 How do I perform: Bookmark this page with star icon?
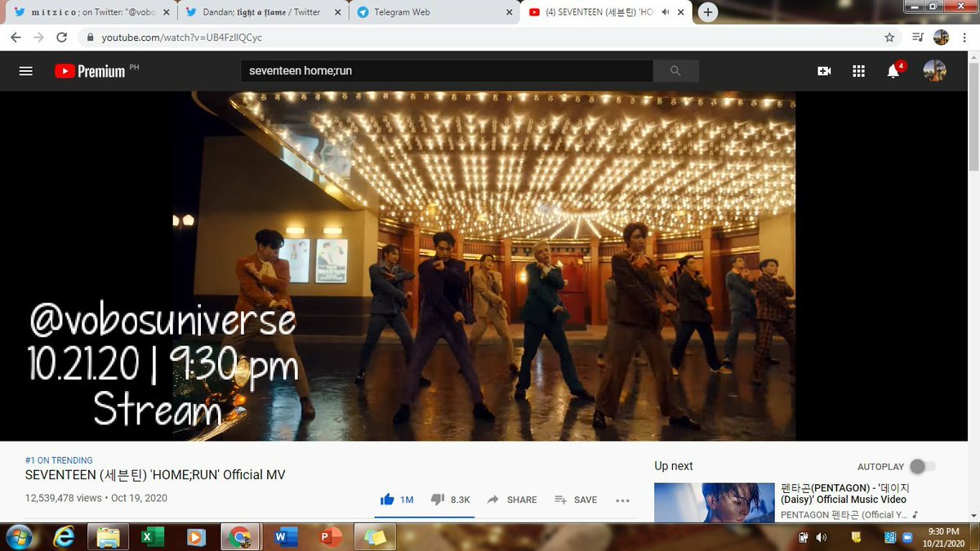pos(889,38)
